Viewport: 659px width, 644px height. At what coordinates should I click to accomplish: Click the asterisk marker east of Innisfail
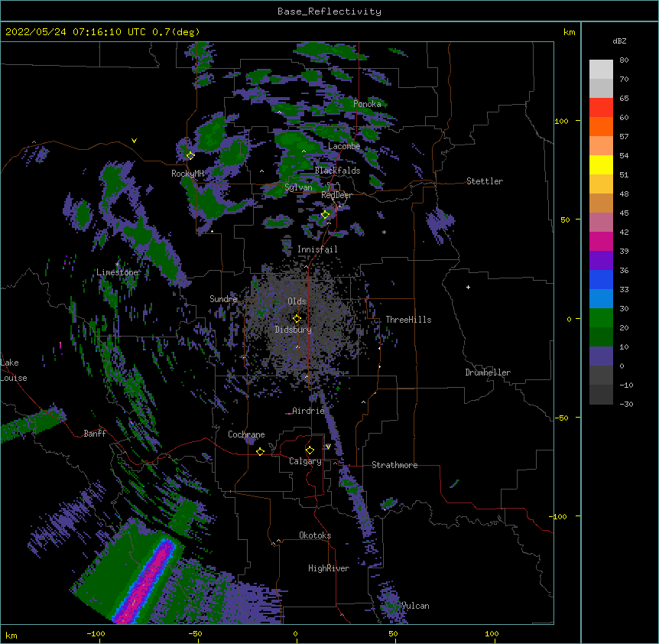coord(384,233)
